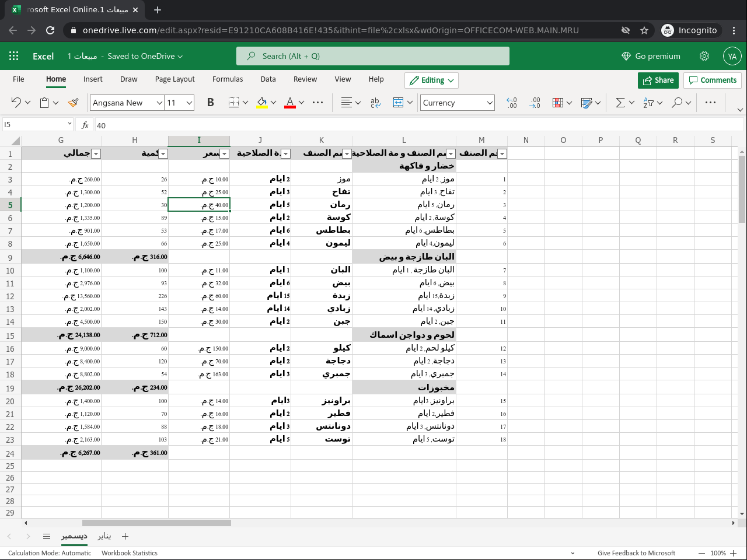Click the Find magnifier icon in ribbon

click(x=677, y=103)
